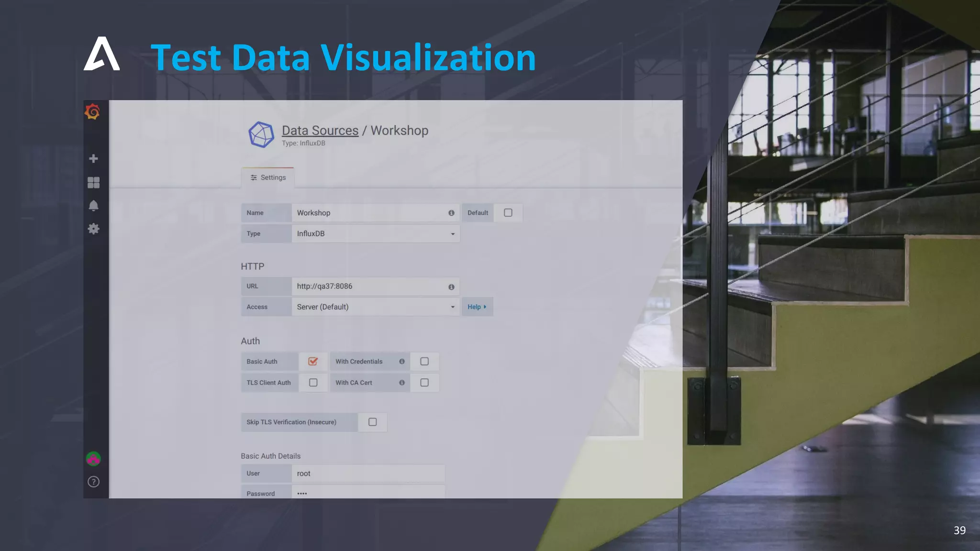Click the InfluxDB data source logo
This screenshot has height=551, width=980.
point(261,134)
